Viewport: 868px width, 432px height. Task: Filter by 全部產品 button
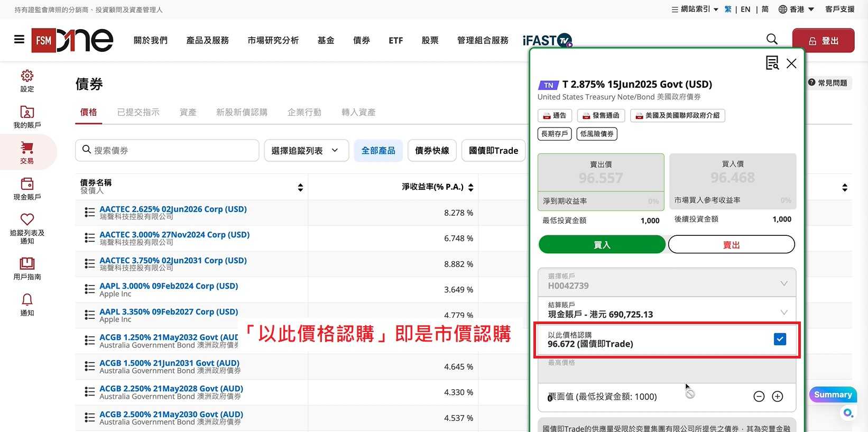tap(378, 151)
